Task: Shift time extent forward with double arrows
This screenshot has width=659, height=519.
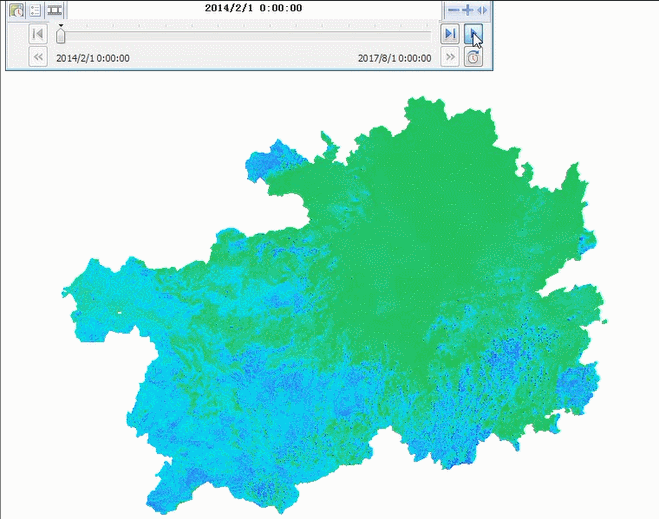Action: 450,57
